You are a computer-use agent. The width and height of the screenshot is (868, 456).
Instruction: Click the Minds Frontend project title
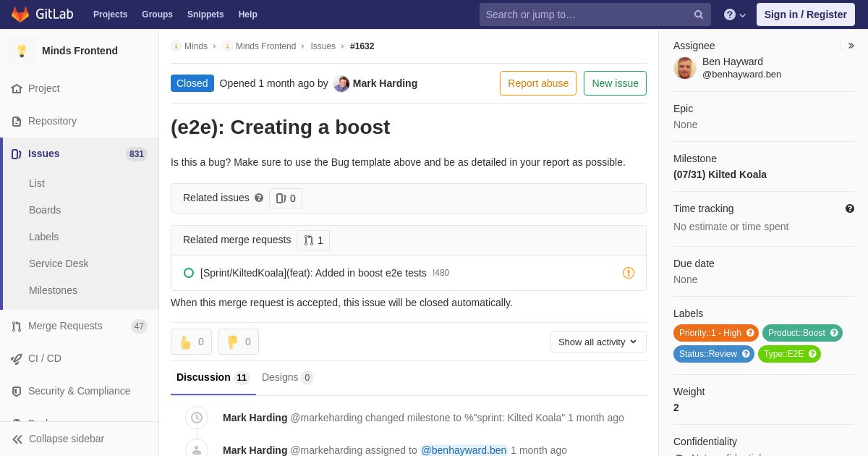pyautogui.click(x=80, y=51)
